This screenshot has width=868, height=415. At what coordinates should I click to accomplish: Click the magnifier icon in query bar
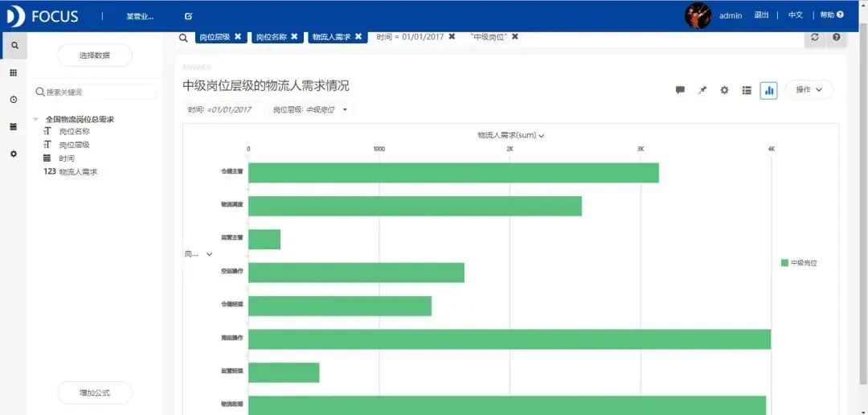click(x=184, y=37)
